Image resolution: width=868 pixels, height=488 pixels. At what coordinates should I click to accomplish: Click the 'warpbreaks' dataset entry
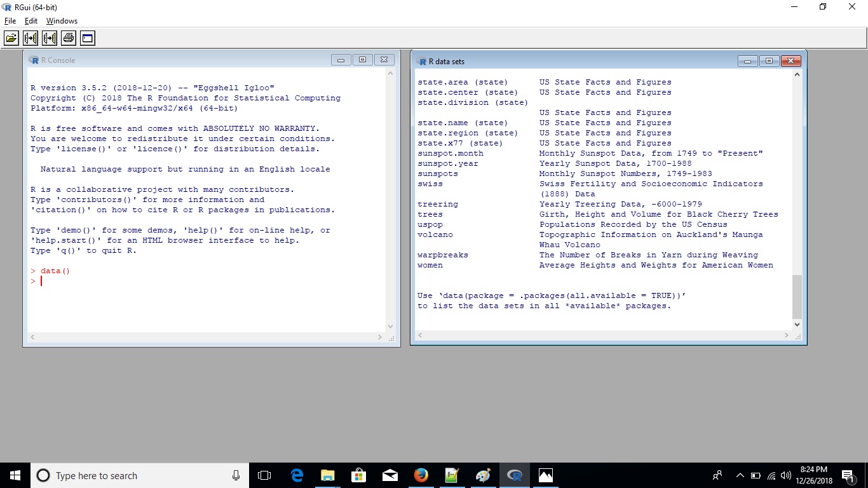443,255
